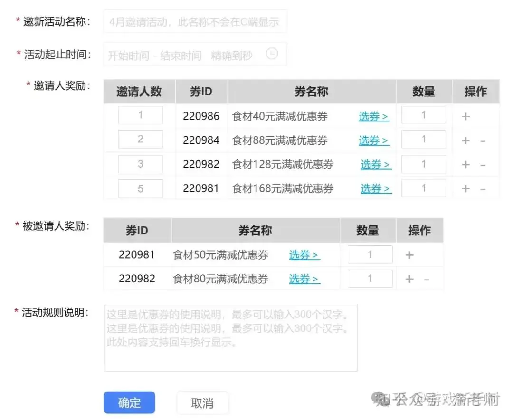Click the plus icon on invitee coupon 220981 row
513x420 pixels.
(x=409, y=254)
